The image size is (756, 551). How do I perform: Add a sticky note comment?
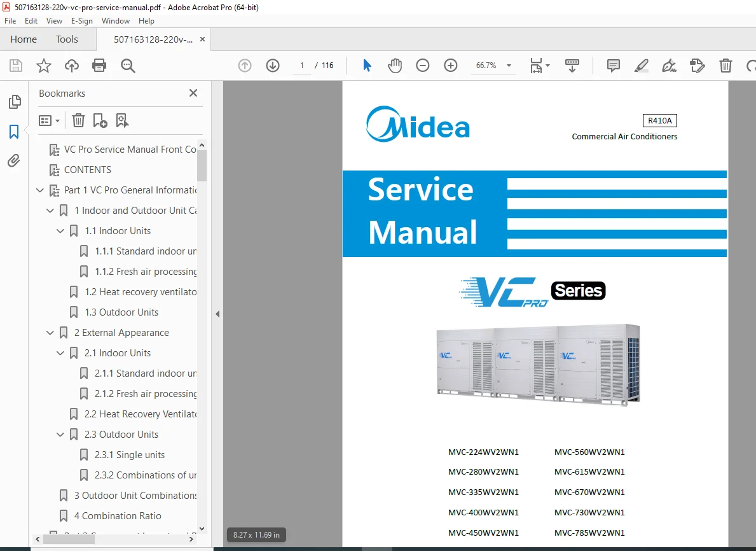pos(614,66)
